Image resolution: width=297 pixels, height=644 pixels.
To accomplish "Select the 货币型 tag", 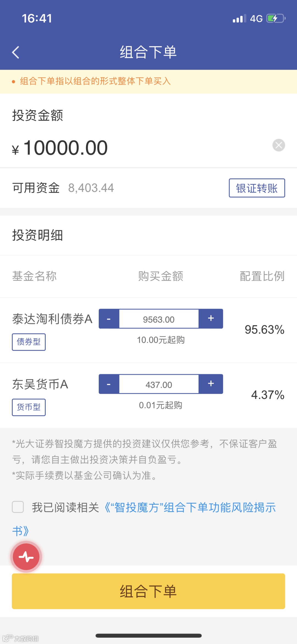I will (29, 407).
